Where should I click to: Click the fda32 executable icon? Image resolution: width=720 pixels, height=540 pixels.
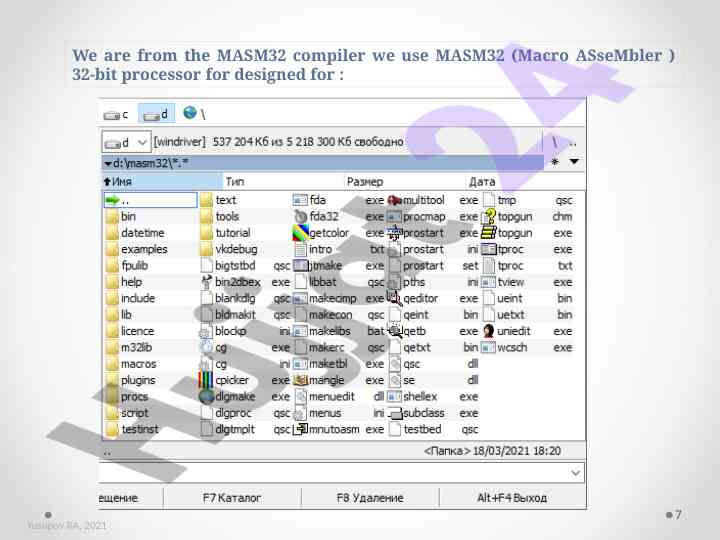[300, 217]
